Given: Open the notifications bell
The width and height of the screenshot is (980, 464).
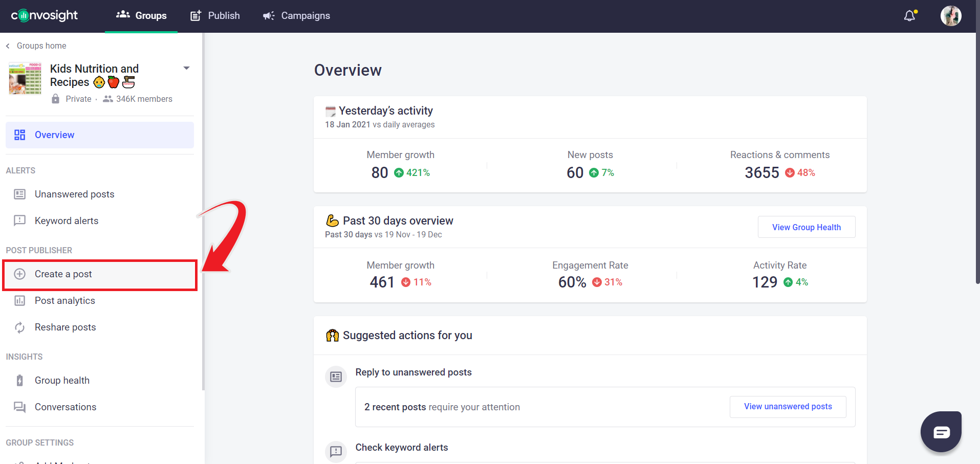Looking at the screenshot, I should (x=909, y=16).
